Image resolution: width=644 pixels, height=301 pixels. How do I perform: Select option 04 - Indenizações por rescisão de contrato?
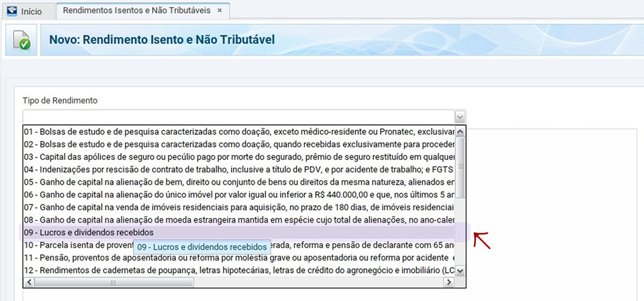(x=239, y=170)
